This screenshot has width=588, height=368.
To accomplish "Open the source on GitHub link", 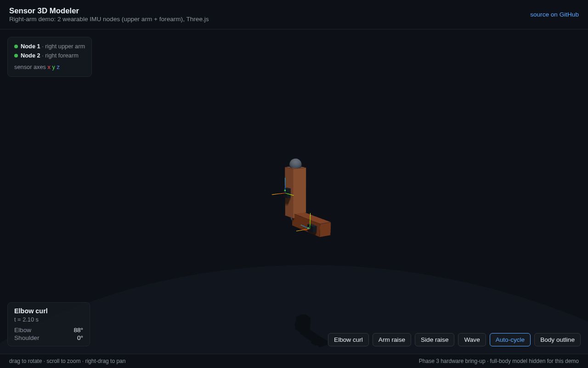I will [x=554, y=14].
